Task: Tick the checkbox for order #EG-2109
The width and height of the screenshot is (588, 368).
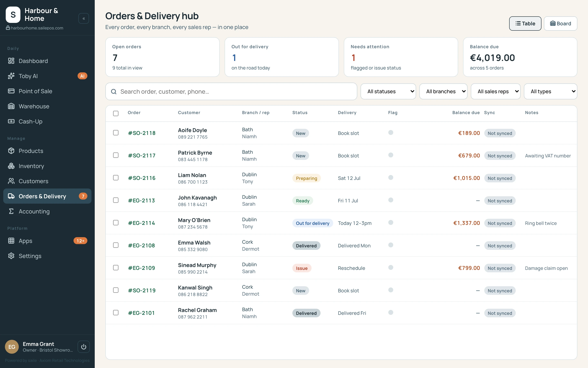Action: pyautogui.click(x=116, y=268)
